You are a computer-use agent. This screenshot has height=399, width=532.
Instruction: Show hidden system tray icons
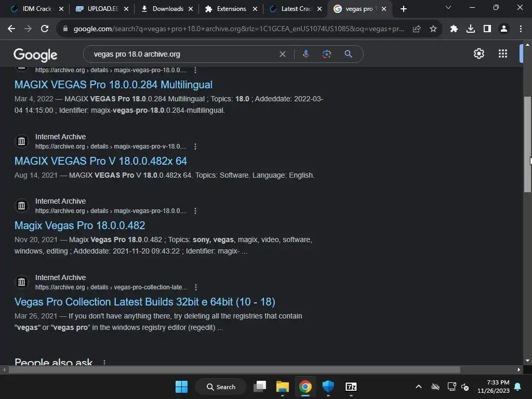pyautogui.click(x=419, y=387)
